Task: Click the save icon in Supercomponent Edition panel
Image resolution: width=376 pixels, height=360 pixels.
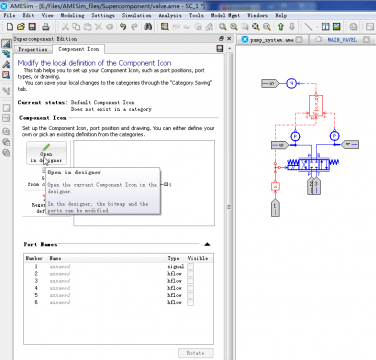Action: click(220, 49)
